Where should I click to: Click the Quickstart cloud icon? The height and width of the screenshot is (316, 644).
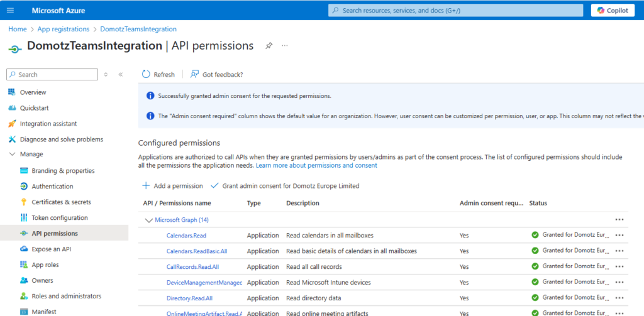click(x=12, y=108)
